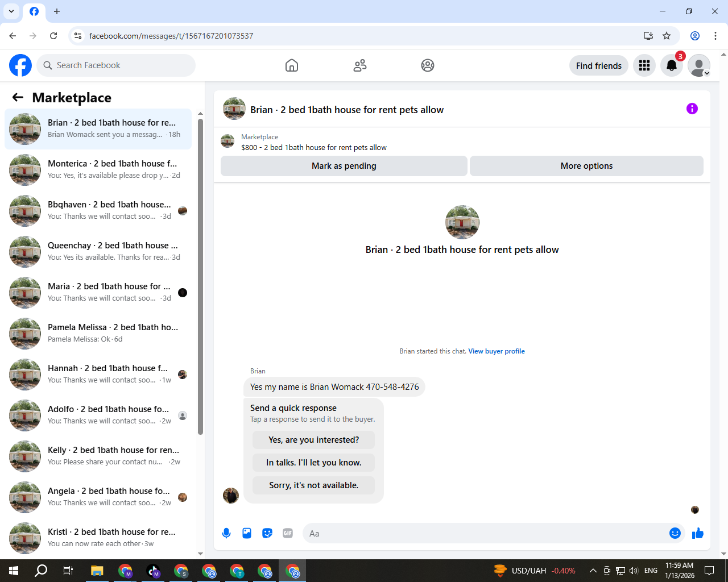Click listing thumbnail in chat header
The height and width of the screenshot is (582, 728).
click(x=234, y=109)
